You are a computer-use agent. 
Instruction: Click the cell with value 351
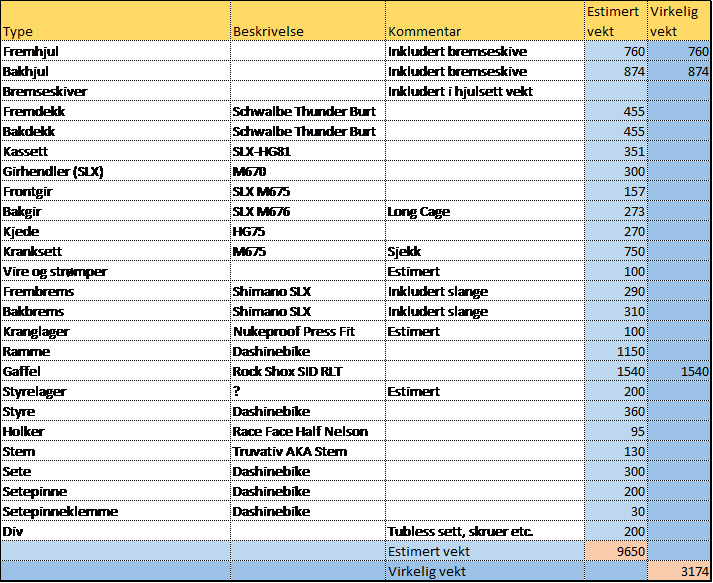[x=615, y=151]
